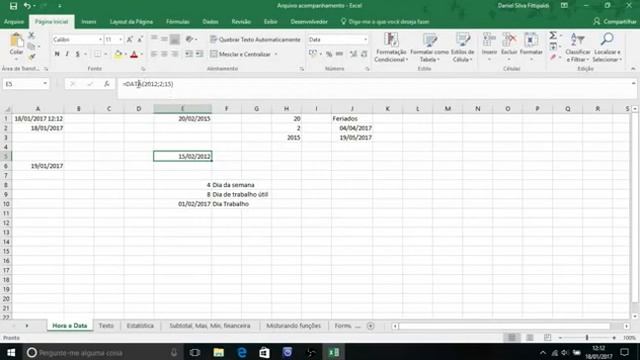Switch to the Texto sheet tab

[106, 326]
